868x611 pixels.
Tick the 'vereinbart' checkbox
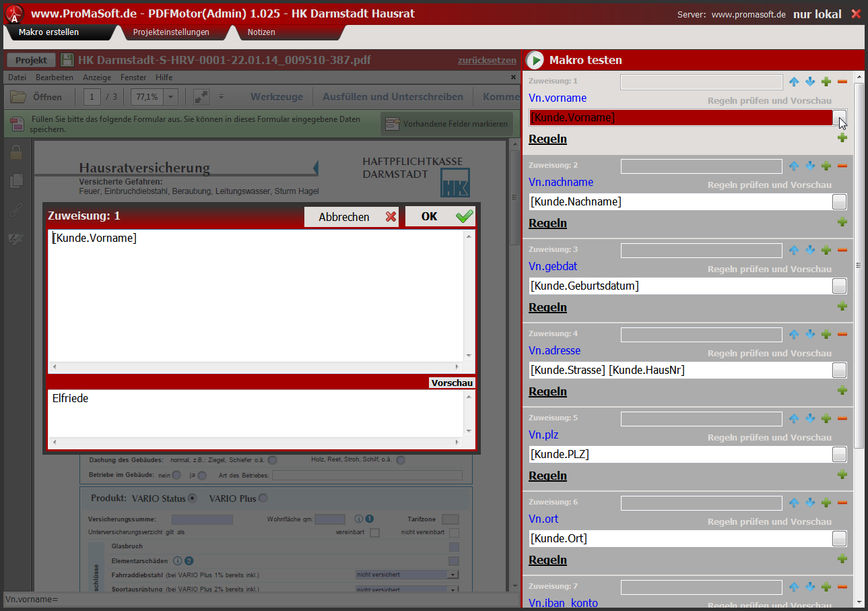375,533
